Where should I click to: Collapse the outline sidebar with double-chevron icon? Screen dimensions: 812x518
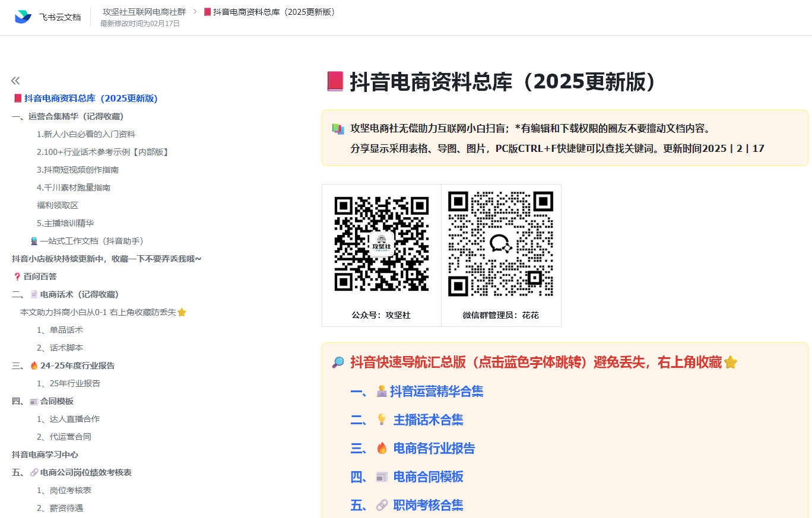(15, 81)
